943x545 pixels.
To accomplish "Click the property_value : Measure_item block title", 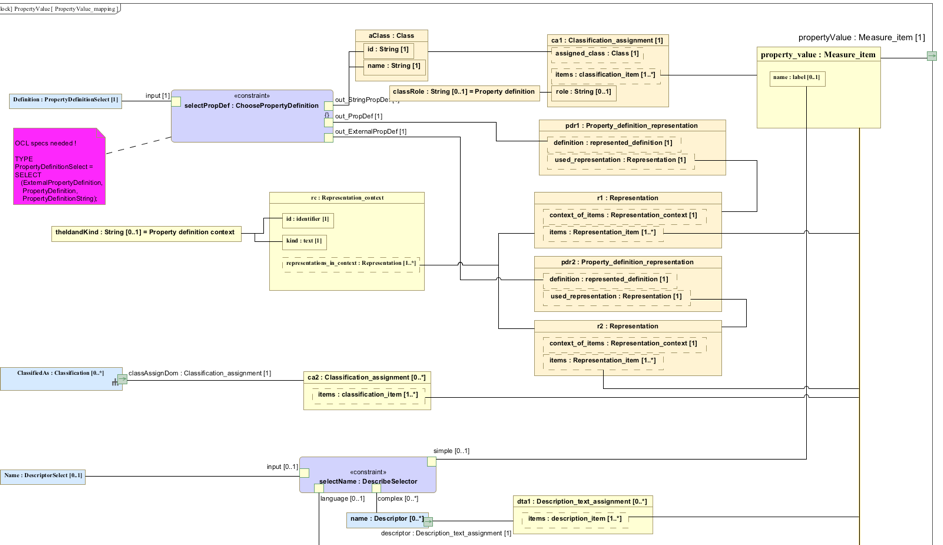I will click(818, 55).
